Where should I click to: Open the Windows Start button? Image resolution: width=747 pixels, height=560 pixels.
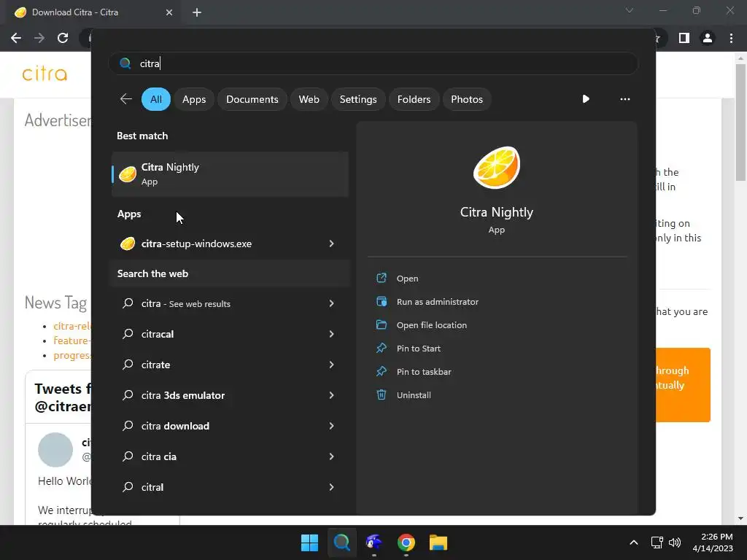[x=309, y=542]
